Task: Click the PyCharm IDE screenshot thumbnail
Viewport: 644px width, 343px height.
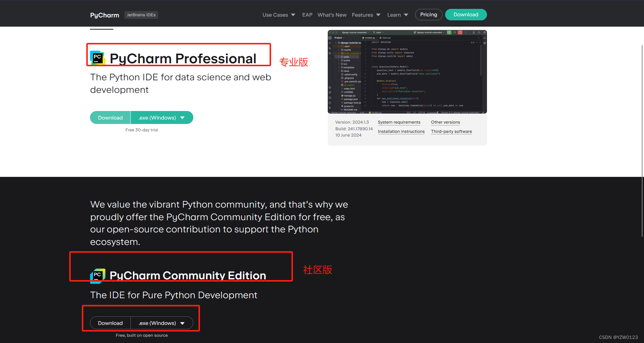Action: point(407,72)
